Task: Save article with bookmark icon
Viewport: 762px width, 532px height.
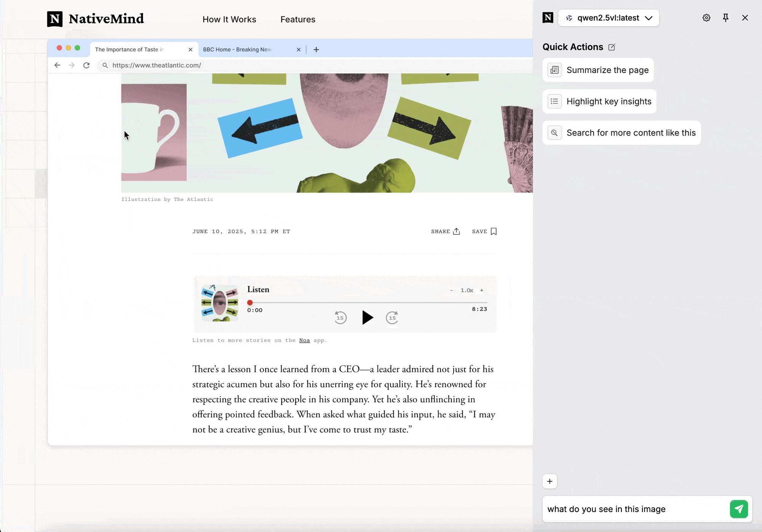Action: (x=494, y=231)
